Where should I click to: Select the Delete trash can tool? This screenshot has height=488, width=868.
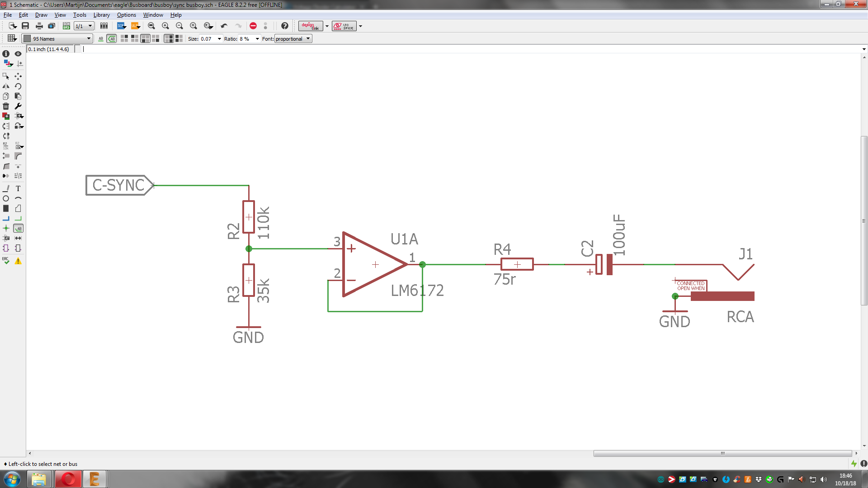point(6,106)
